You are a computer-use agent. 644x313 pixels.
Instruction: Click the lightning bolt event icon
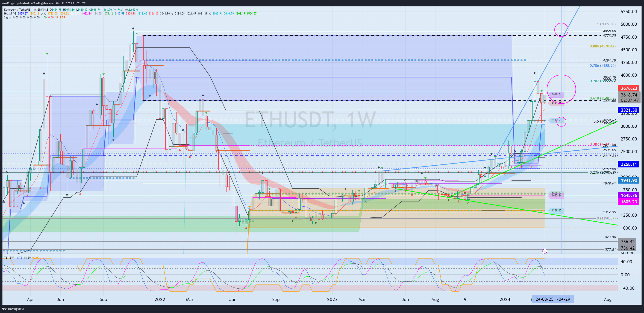[x=545, y=251]
